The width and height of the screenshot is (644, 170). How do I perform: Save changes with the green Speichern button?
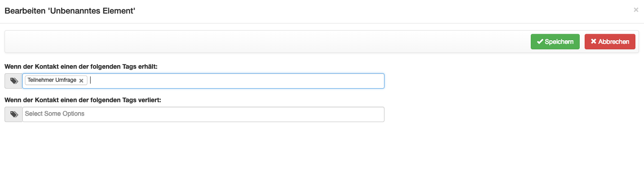coord(555,42)
